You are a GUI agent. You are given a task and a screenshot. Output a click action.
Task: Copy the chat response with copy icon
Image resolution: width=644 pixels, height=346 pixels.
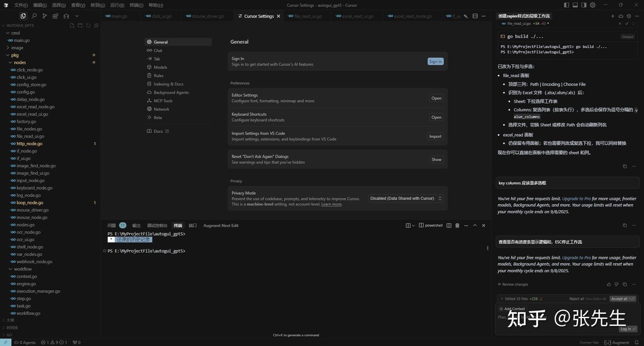point(625,166)
